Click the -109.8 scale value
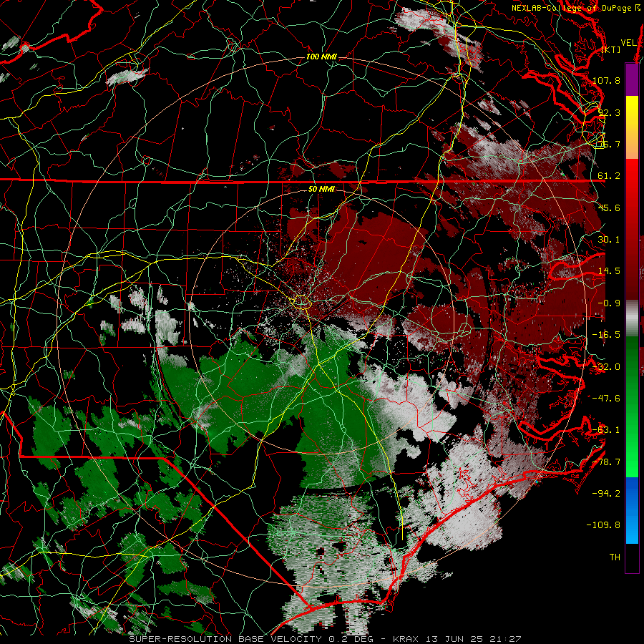Viewport: 644px width, 644px height. coord(603,525)
